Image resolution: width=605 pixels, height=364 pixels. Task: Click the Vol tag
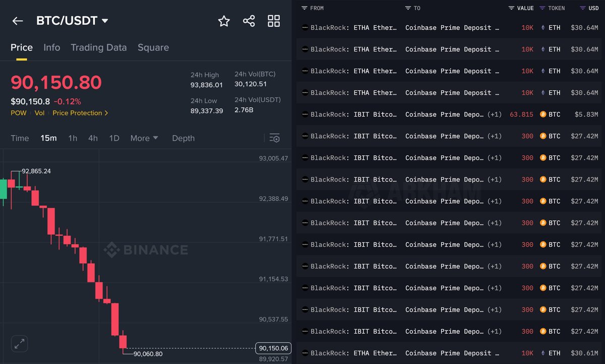click(x=39, y=113)
